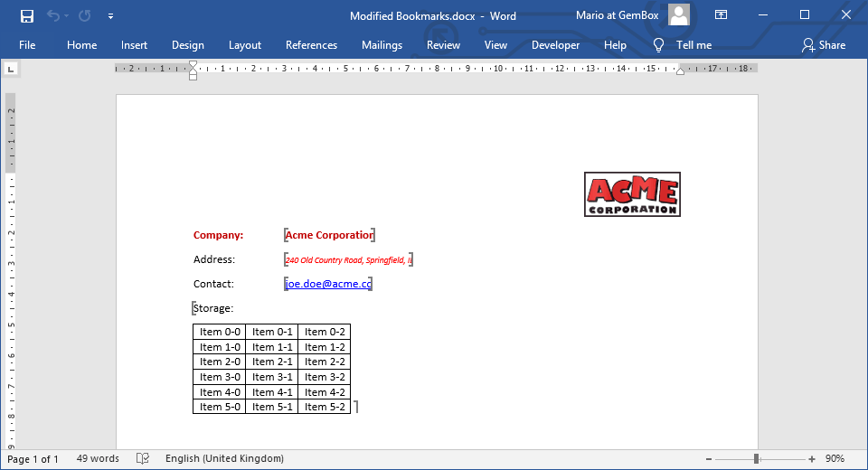The width and height of the screenshot is (868, 470).
Task: Click the zoom out minus button
Action: [x=708, y=459]
